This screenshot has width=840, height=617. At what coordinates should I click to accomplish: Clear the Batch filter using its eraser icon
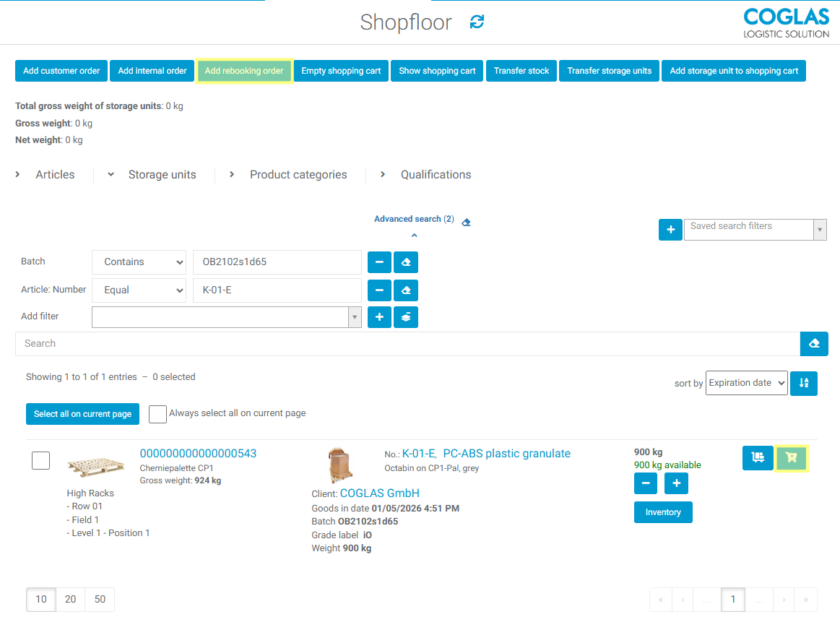pos(406,262)
